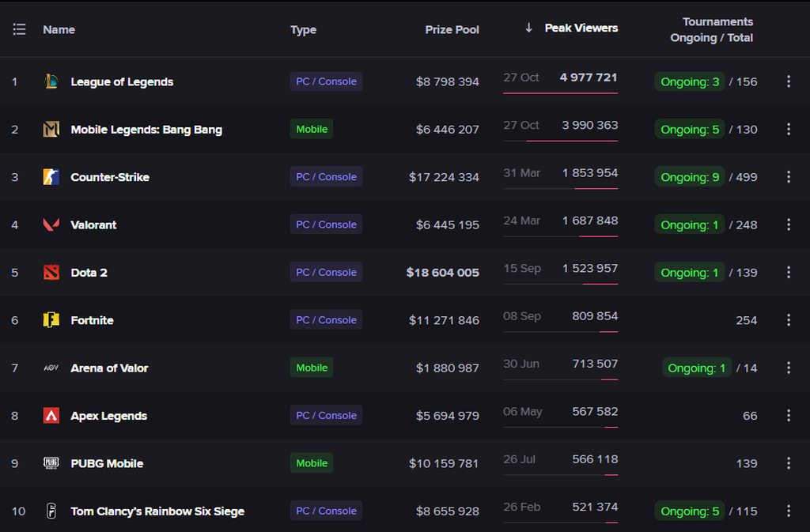
Task: Click the Mobile Legends: Bang Bang logo icon
Action: pos(51,130)
